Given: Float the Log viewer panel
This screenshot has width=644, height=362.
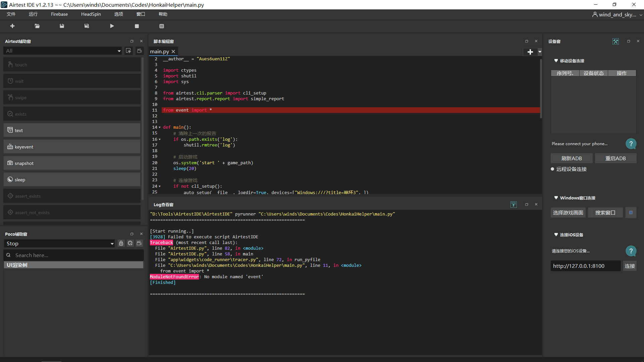Looking at the screenshot, I should click(x=527, y=204).
